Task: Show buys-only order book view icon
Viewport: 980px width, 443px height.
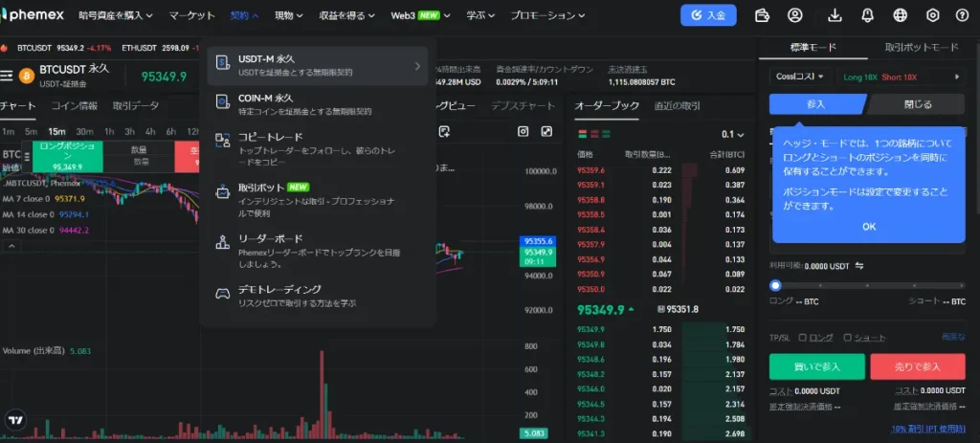Action: click(x=606, y=134)
